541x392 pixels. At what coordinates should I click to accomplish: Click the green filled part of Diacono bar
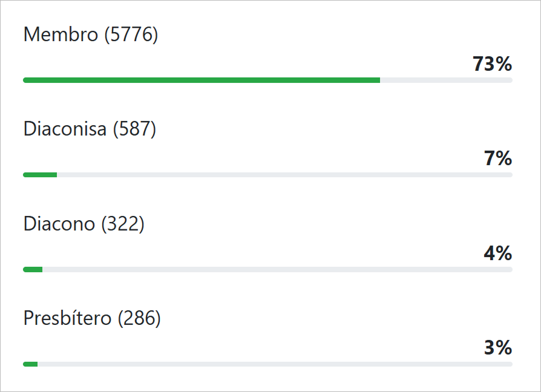point(33,269)
